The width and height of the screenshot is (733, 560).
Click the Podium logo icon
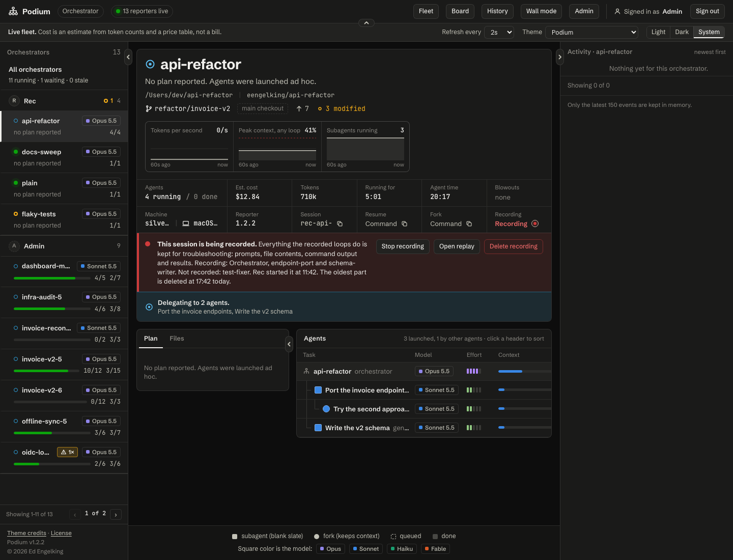pos(13,11)
